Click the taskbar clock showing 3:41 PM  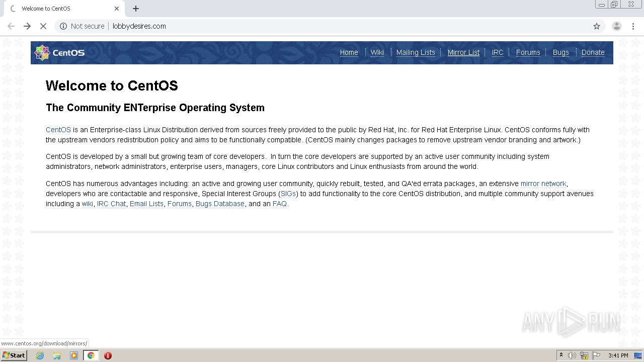(618, 355)
